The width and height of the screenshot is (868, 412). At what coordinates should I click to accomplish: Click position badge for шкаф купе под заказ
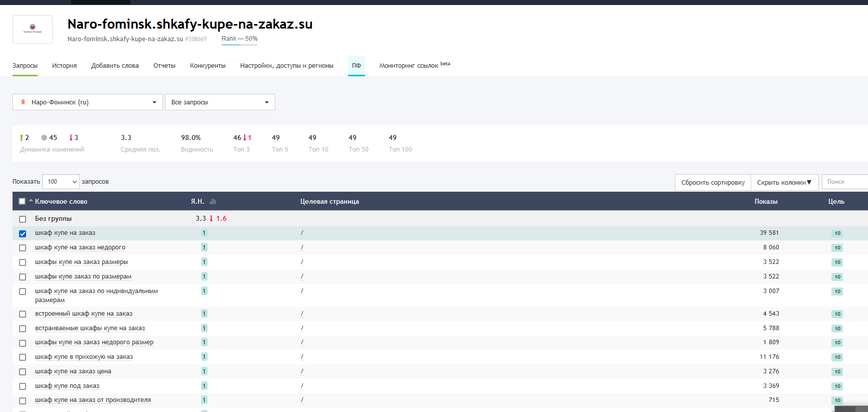click(x=204, y=386)
